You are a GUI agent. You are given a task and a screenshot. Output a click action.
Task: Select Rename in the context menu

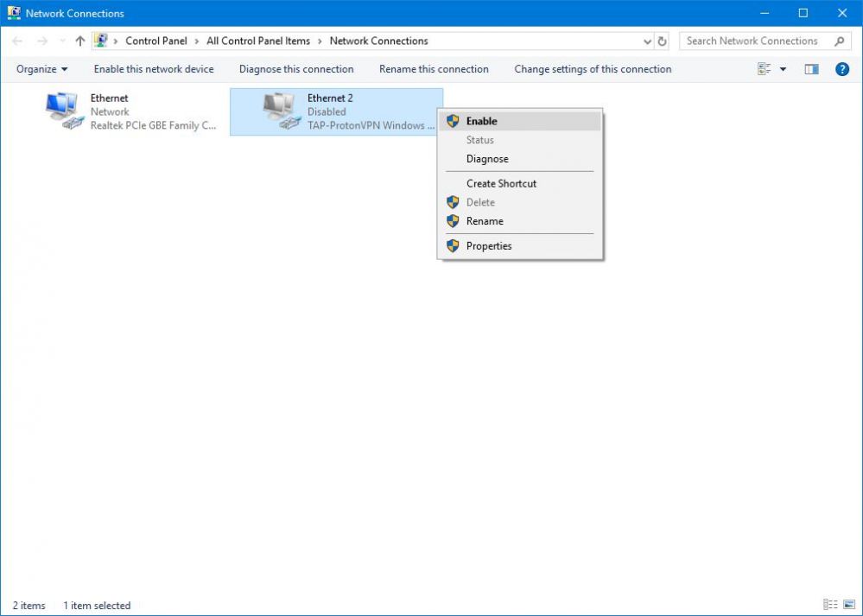coord(485,221)
